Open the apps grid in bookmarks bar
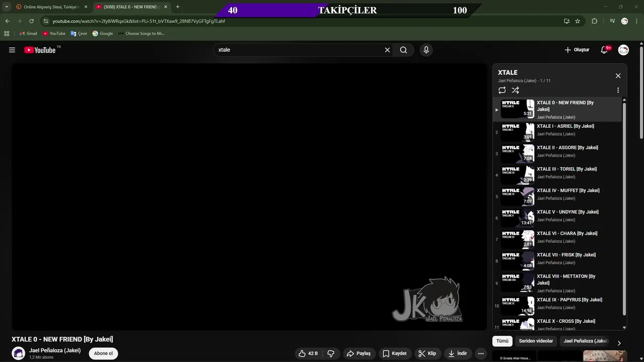This screenshot has height=362, width=644. pyautogui.click(x=7, y=34)
